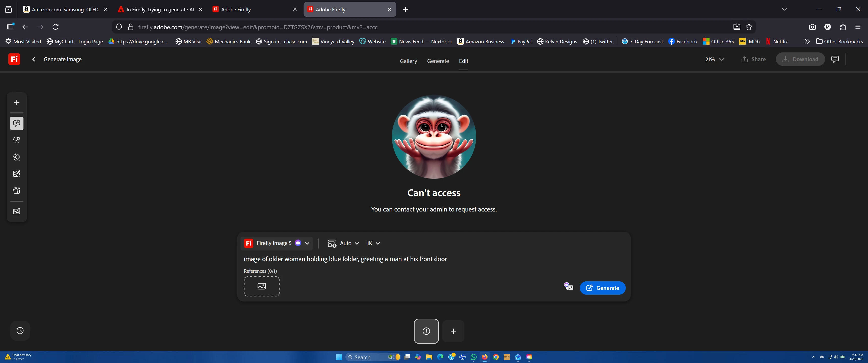
Task: Pick the upscale arrow tool in sidebar
Action: point(16,191)
